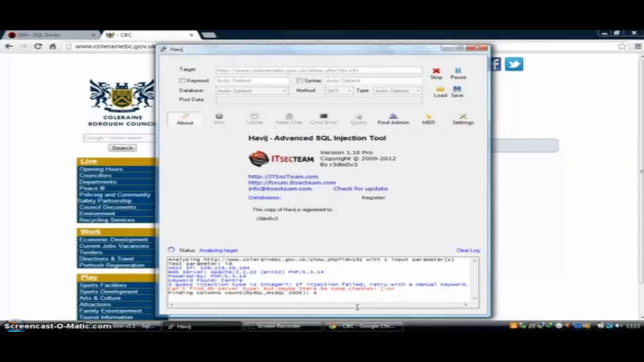
Task: Click the Databases link
Action: (x=264, y=198)
